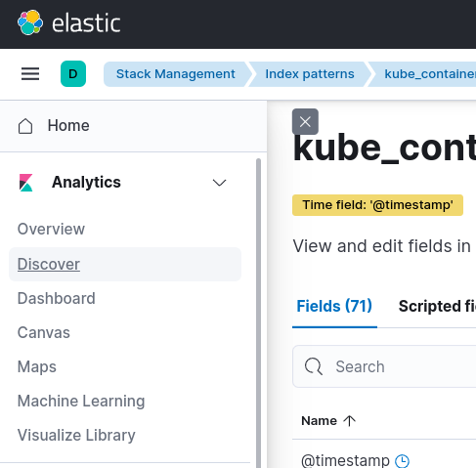The width and height of the screenshot is (476, 468).
Task: Collapse the Analytics section chevron
Action: tap(219, 183)
